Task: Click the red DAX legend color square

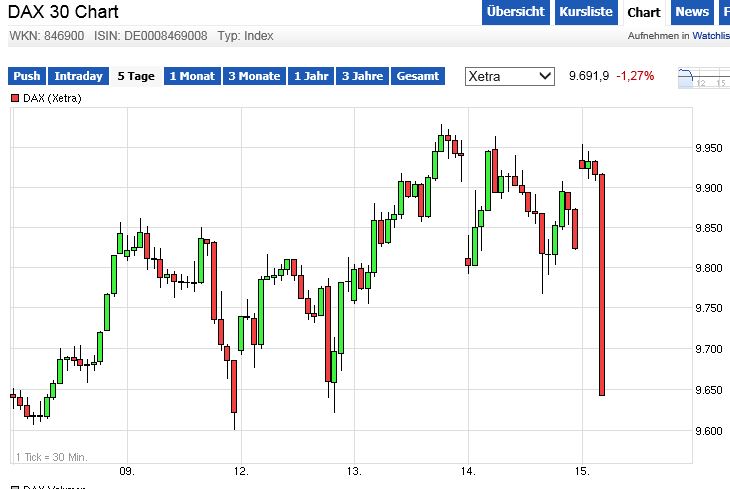Action: coord(16,98)
